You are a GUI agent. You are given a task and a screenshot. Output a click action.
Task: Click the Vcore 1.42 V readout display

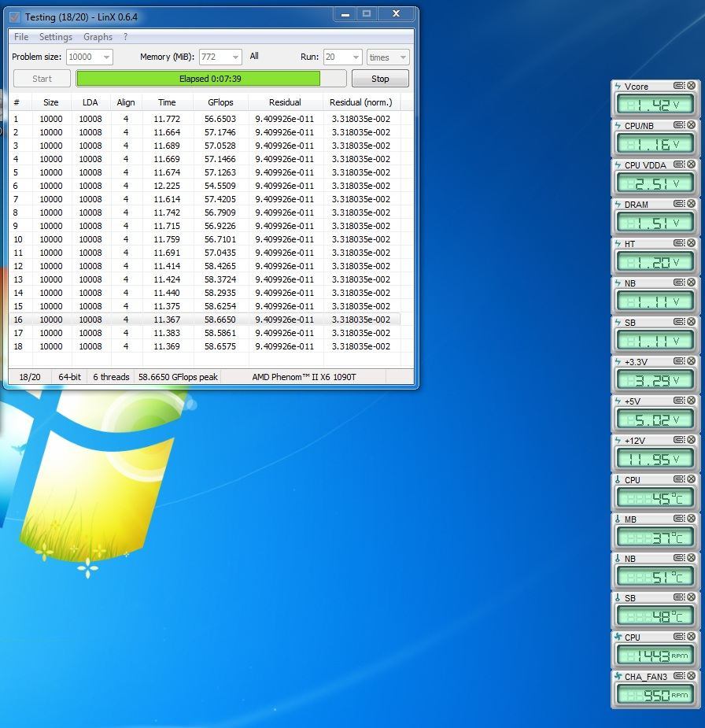pos(655,105)
